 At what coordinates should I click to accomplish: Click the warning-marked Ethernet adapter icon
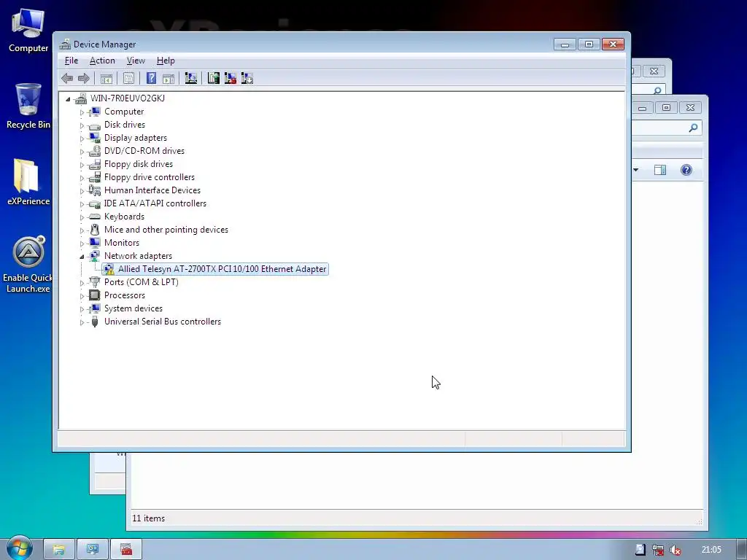tap(109, 269)
